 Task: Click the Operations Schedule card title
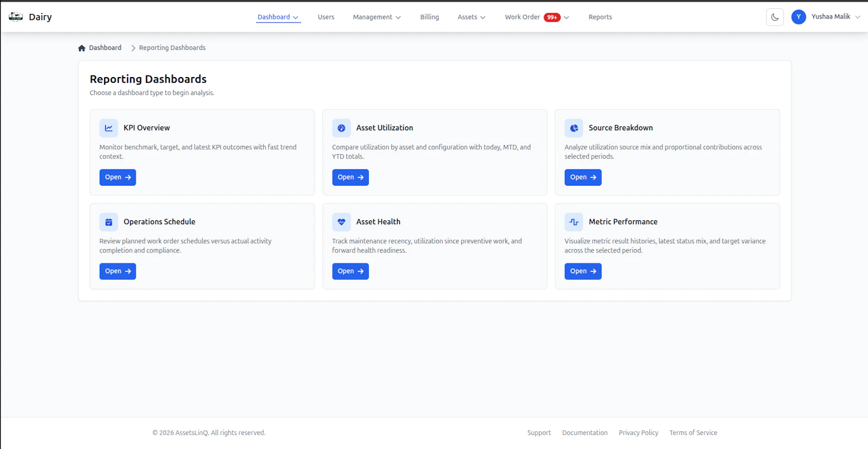pyautogui.click(x=159, y=222)
